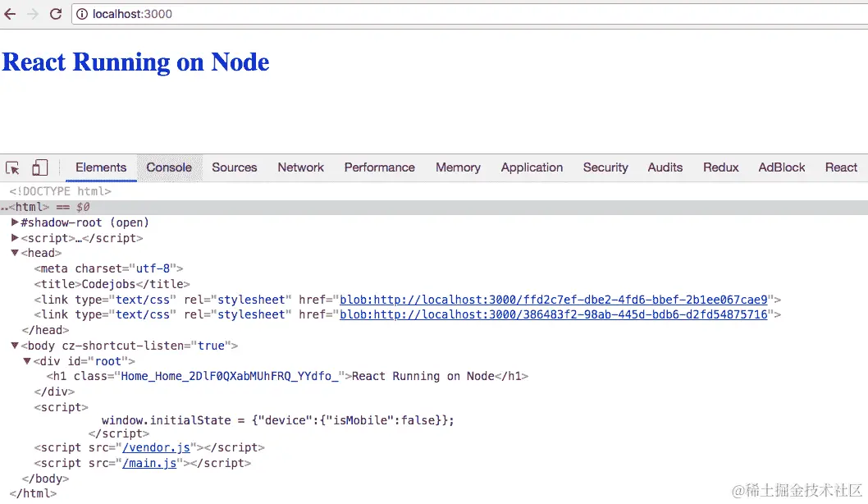Image resolution: width=868 pixels, height=504 pixels.
Task: Open the React devtools tab
Action: point(841,167)
